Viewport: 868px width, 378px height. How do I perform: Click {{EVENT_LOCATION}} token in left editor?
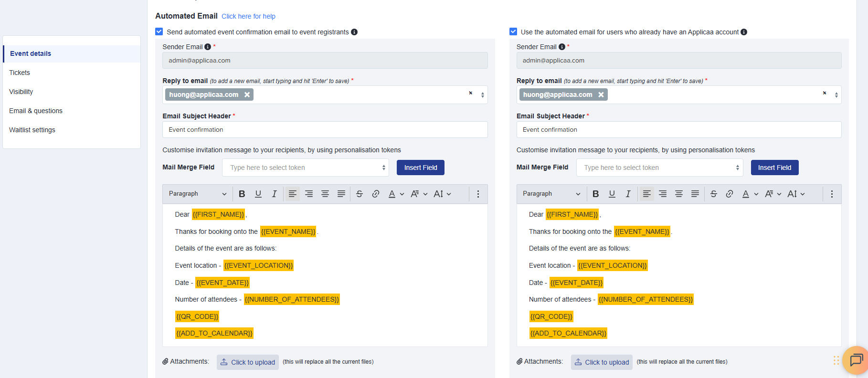259,265
